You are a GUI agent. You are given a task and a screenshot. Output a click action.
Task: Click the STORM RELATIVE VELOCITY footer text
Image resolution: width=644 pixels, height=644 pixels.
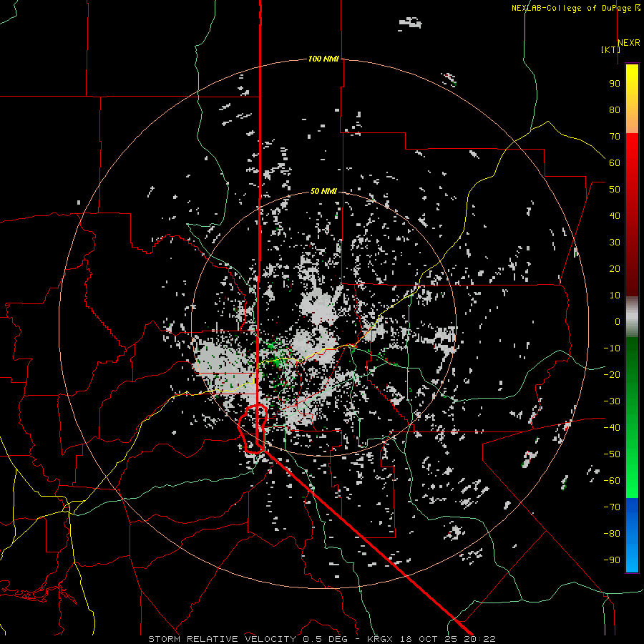pos(222,639)
